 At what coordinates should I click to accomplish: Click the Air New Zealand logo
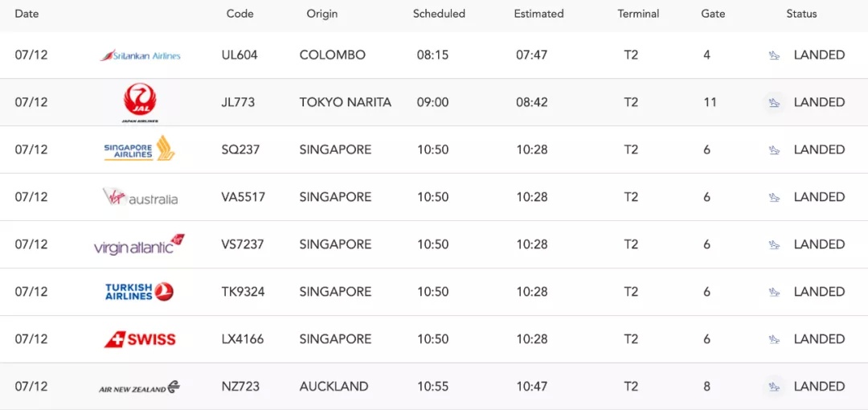140,387
